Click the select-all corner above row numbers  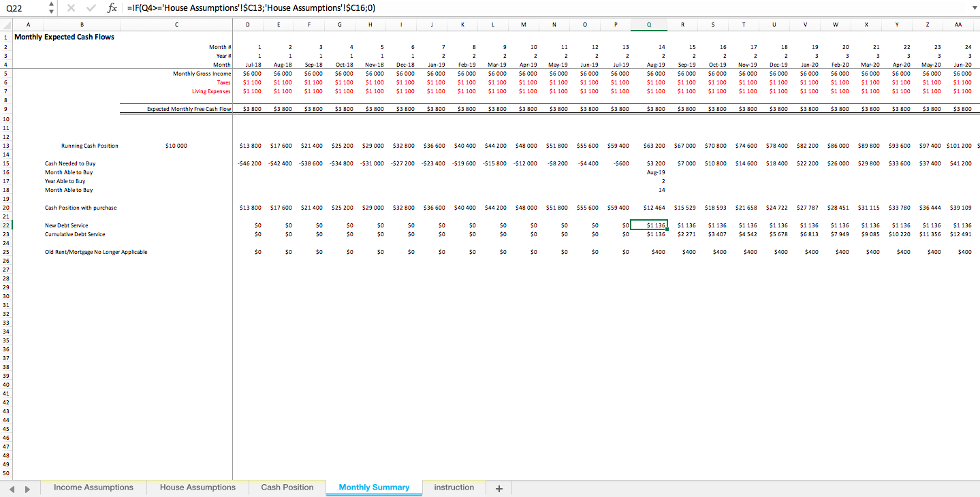coord(5,24)
